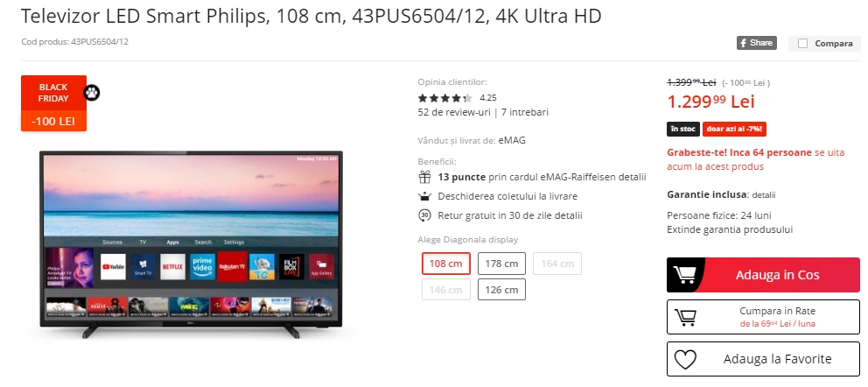Click Extinde garantia produsului link
Image resolution: width=868 pixels, height=387 pixels.
[x=730, y=229]
